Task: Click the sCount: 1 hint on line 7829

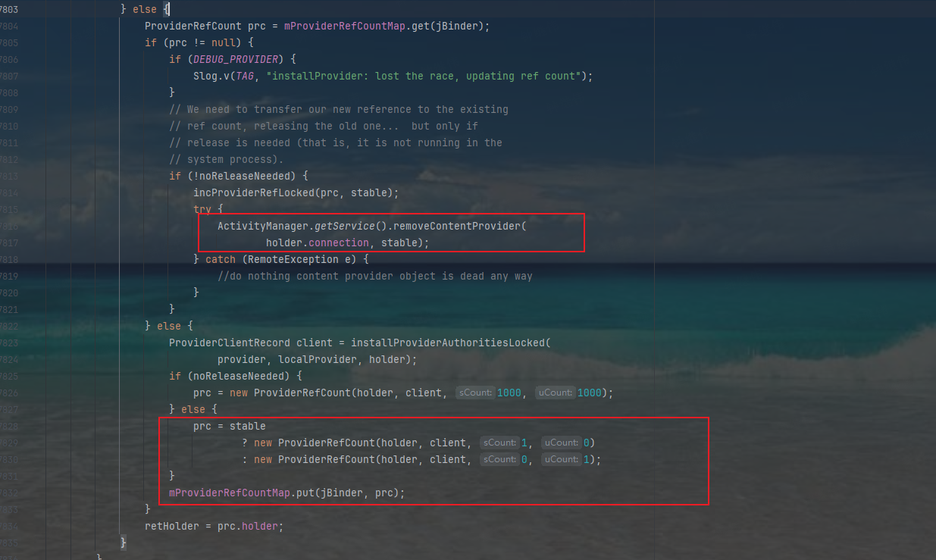Action: pyautogui.click(x=499, y=443)
